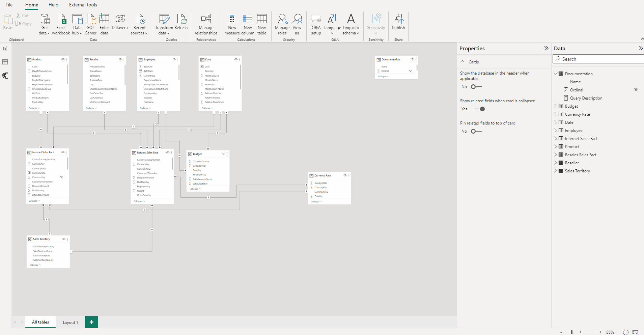Add a new layout with the plus button
Screen dimensions: 644x335
click(x=91, y=322)
